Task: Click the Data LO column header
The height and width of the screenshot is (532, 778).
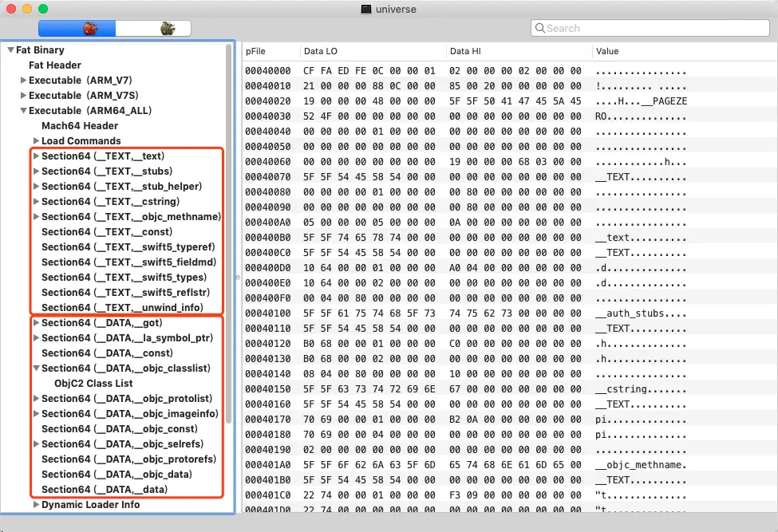Action: click(373, 51)
